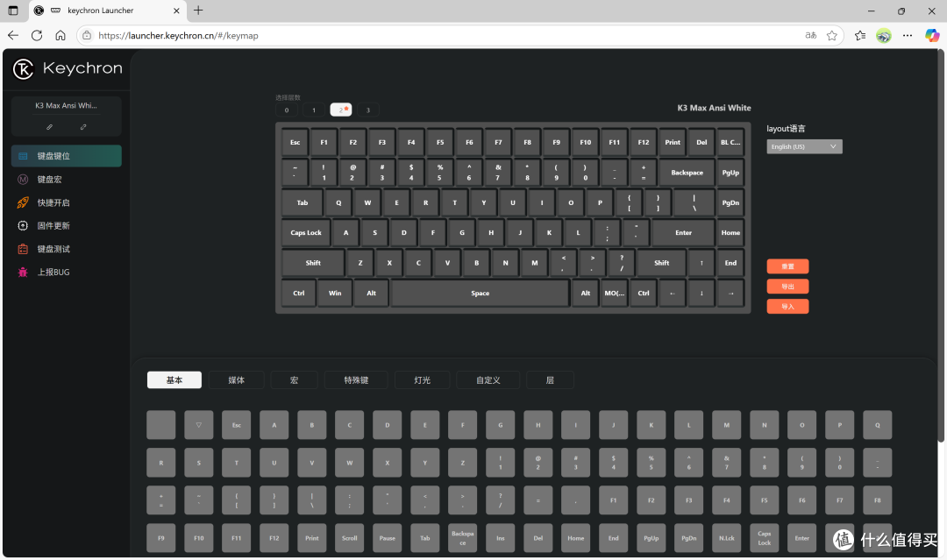
Task: Select the up arrow key on keyboard layout
Action: pos(701,263)
